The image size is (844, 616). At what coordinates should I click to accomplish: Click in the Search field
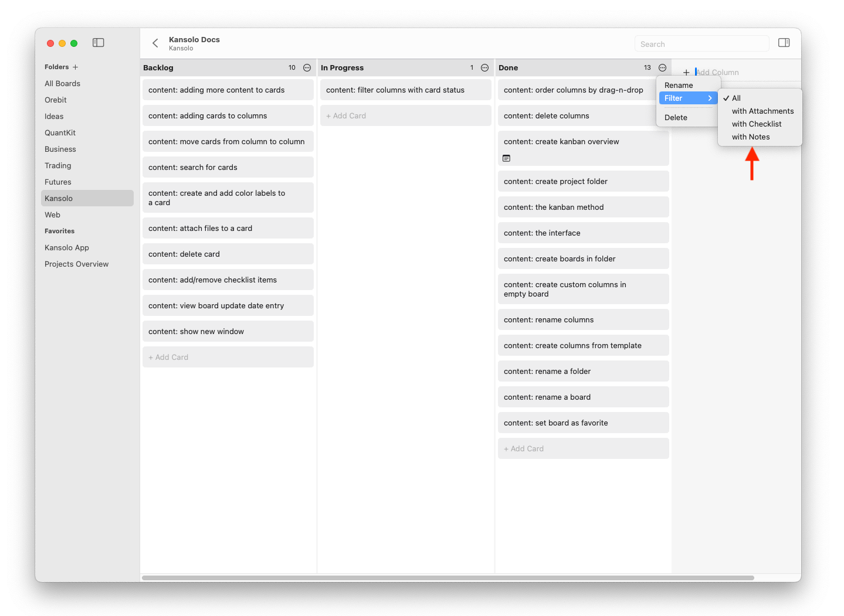tap(701, 44)
